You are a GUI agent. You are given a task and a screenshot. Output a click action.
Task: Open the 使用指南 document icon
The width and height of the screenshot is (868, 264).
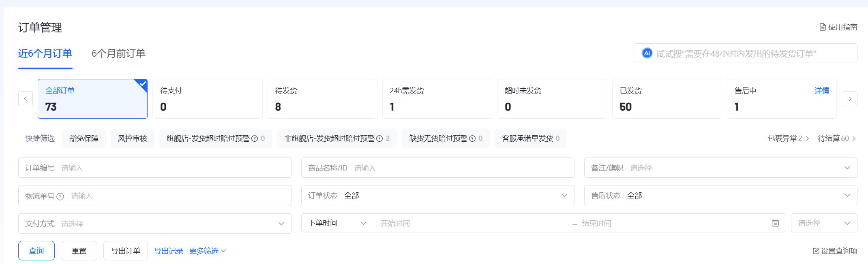pos(823,27)
